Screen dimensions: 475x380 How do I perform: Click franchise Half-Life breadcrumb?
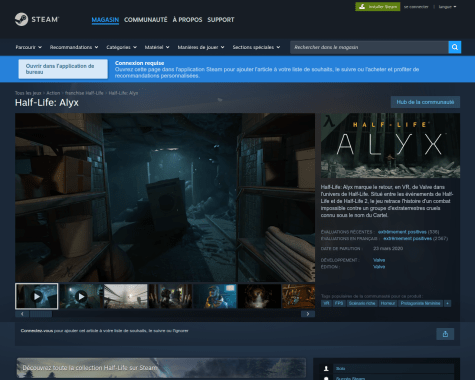(x=84, y=93)
